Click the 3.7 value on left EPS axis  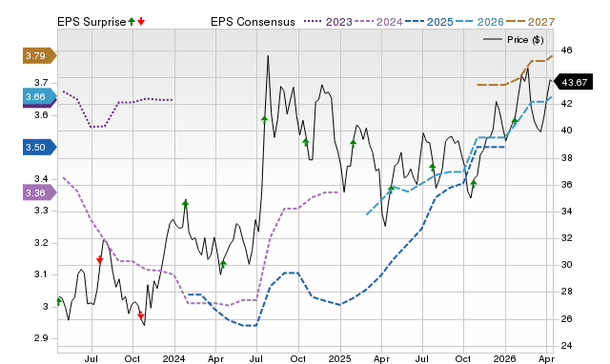(41, 83)
